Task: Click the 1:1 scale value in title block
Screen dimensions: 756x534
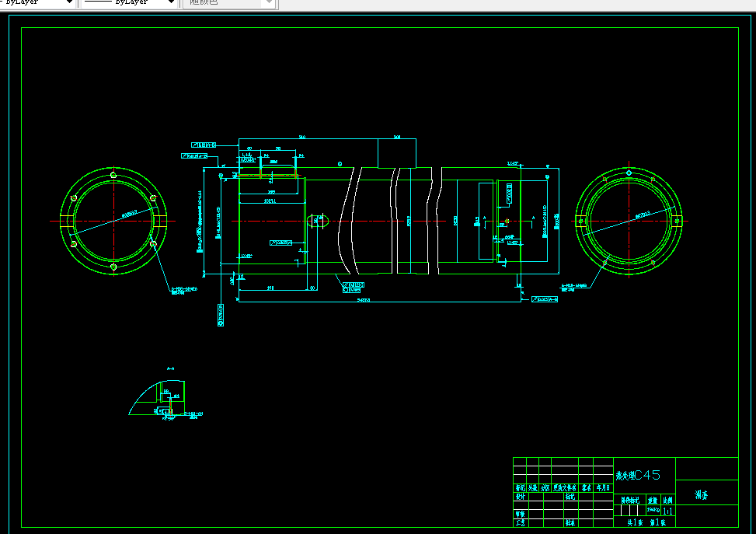Action: coord(667,511)
